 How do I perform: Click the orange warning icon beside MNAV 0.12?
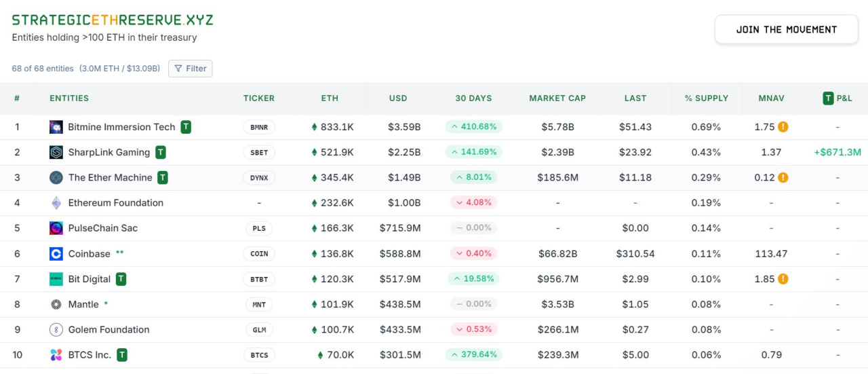tap(783, 178)
